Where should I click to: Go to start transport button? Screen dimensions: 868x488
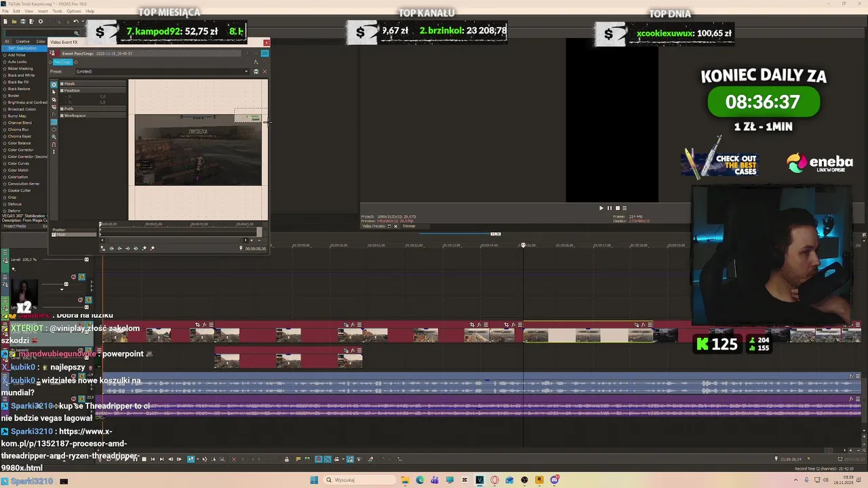[x=153, y=460]
